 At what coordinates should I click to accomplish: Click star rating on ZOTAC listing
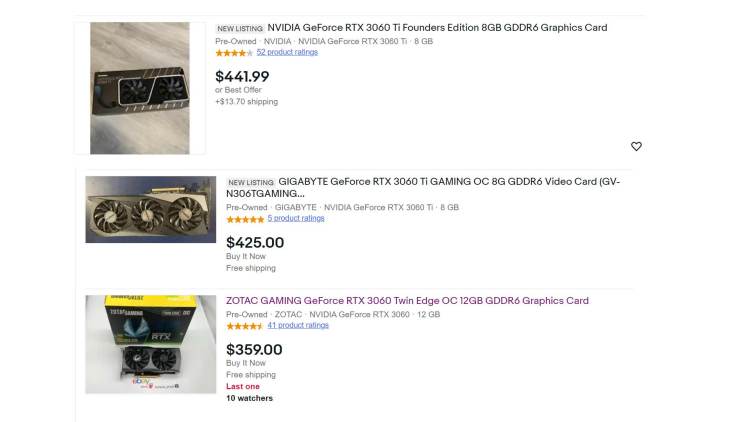(x=245, y=326)
